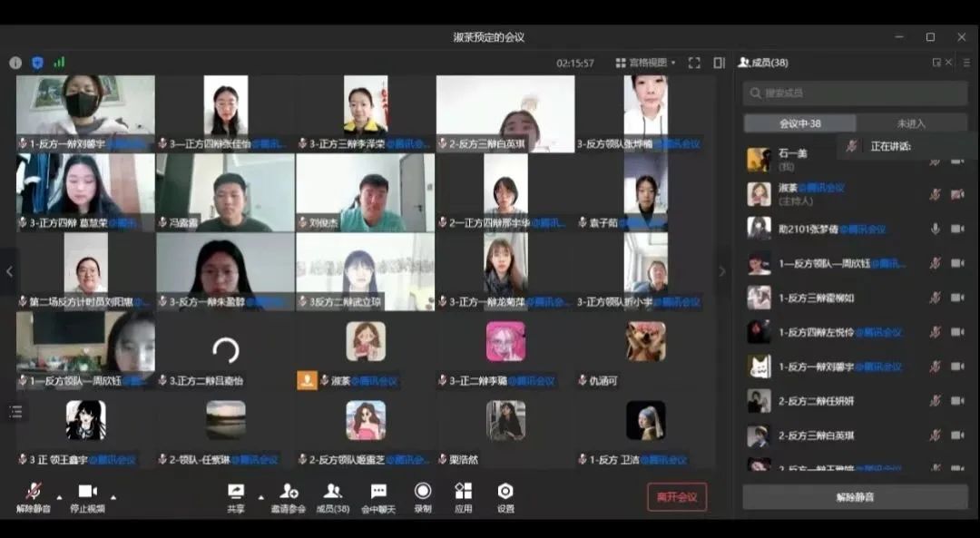The image size is (980, 538).
Task: Click the red 离开会议 button
Action: point(676,496)
